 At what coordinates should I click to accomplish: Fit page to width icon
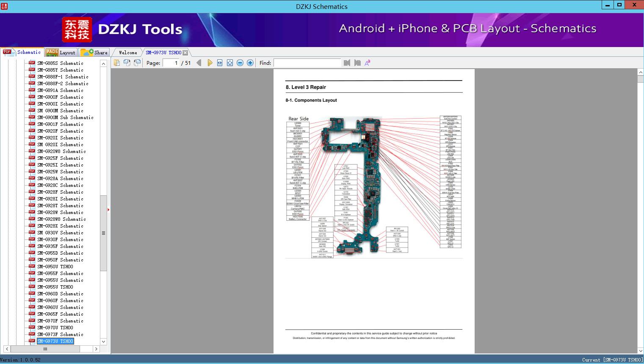pos(220,63)
